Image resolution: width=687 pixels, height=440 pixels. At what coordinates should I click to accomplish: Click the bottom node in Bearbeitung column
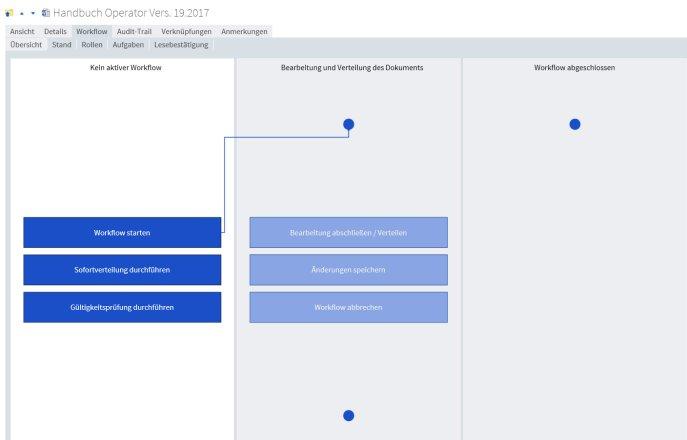pos(349,415)
